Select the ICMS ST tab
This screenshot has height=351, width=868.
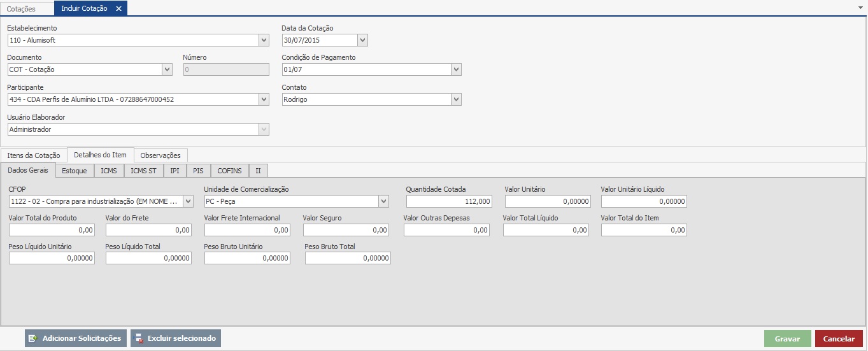(x=143, y=171)
